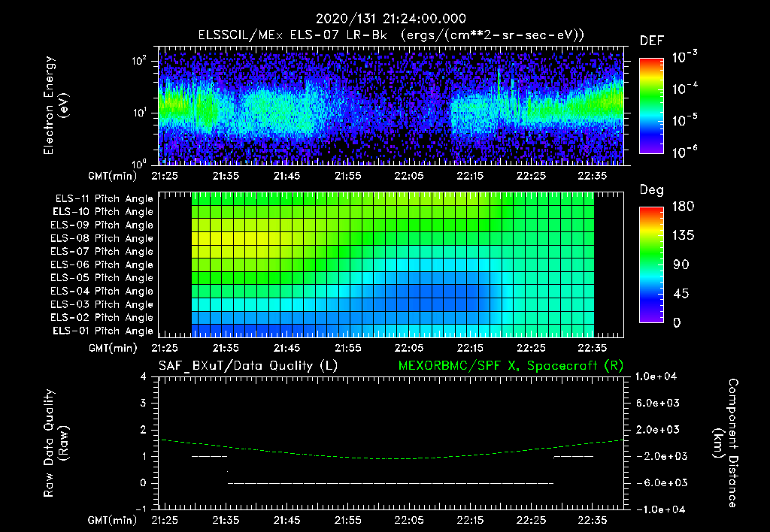770x532 pixels.
Task: Click the timestamp title 2020/131 21:24:00.000
Action: tap(390, 19)
